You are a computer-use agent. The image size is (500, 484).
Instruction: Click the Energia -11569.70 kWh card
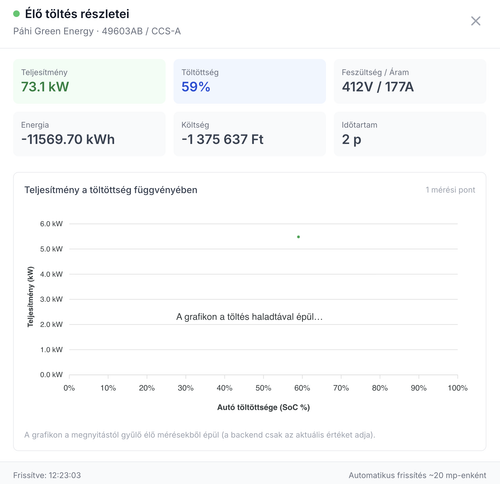pos(89,134)
